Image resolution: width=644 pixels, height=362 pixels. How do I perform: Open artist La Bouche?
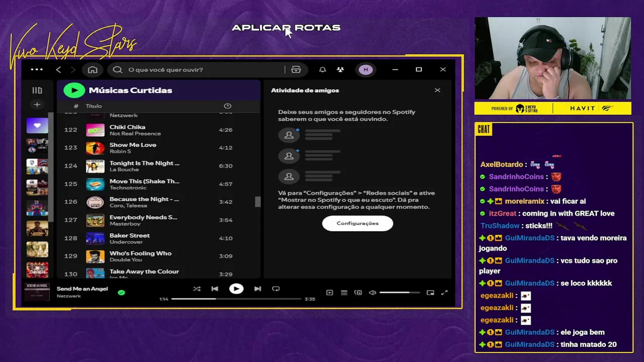point(124,169)
